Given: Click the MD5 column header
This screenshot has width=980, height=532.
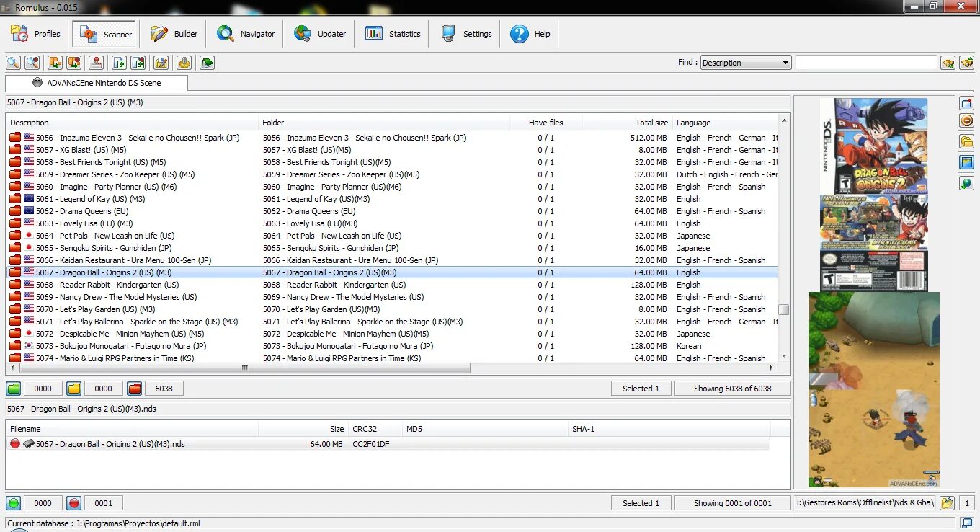Looking at the screenshot, I should 485,429.
